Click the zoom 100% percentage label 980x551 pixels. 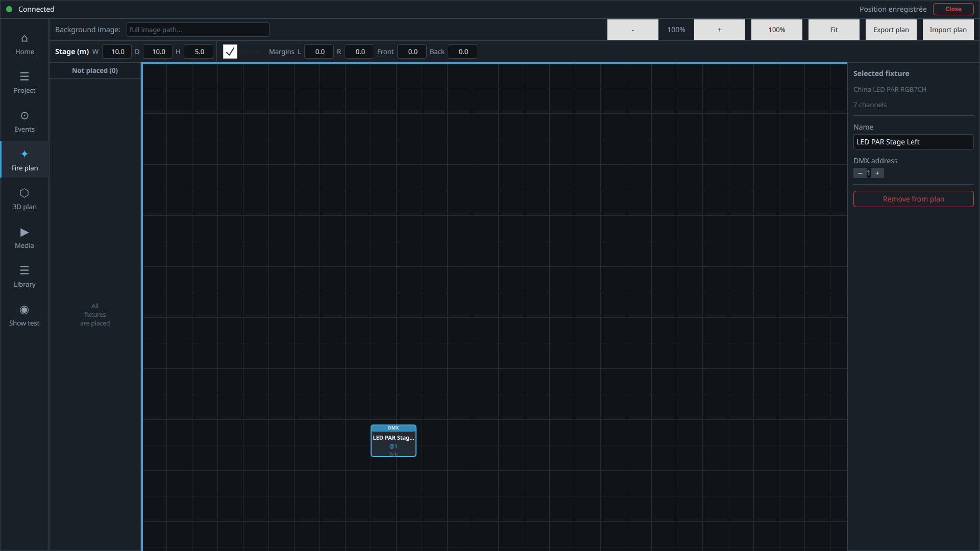pos(676,30)
